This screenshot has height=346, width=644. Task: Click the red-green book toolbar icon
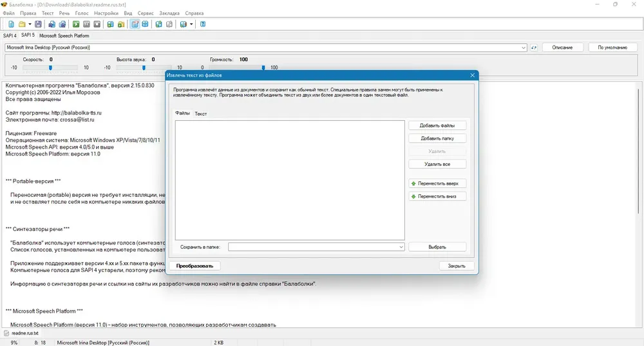point(183,24)
